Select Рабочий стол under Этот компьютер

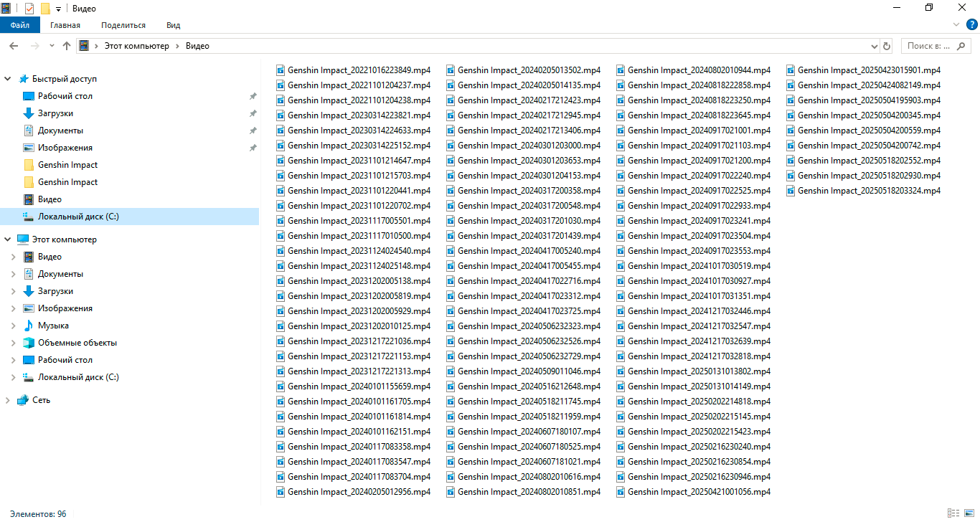[x=65, y=360]
